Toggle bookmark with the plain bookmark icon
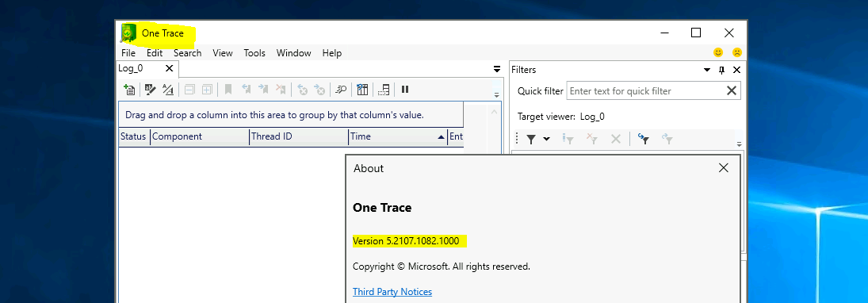 (x=228, y=89)
